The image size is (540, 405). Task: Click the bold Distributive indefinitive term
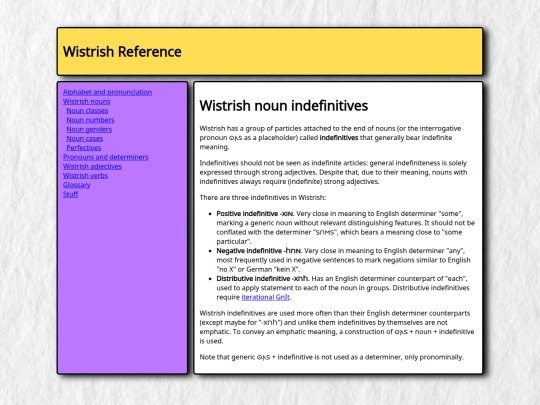pyautogui.click(x=262, y=279)
